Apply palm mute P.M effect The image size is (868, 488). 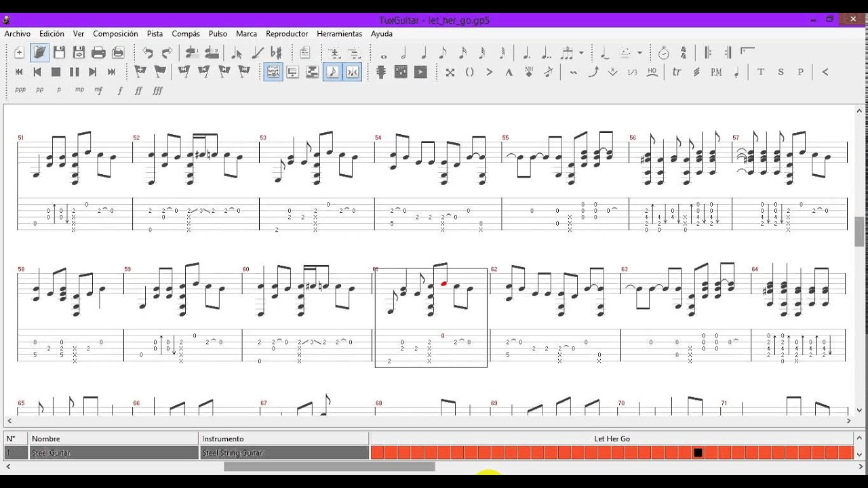(716, 72)
